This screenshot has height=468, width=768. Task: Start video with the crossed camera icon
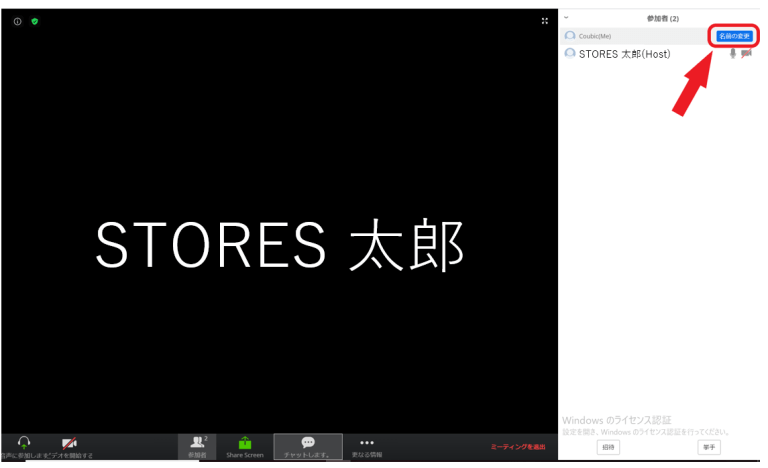(x=70, y=443)
